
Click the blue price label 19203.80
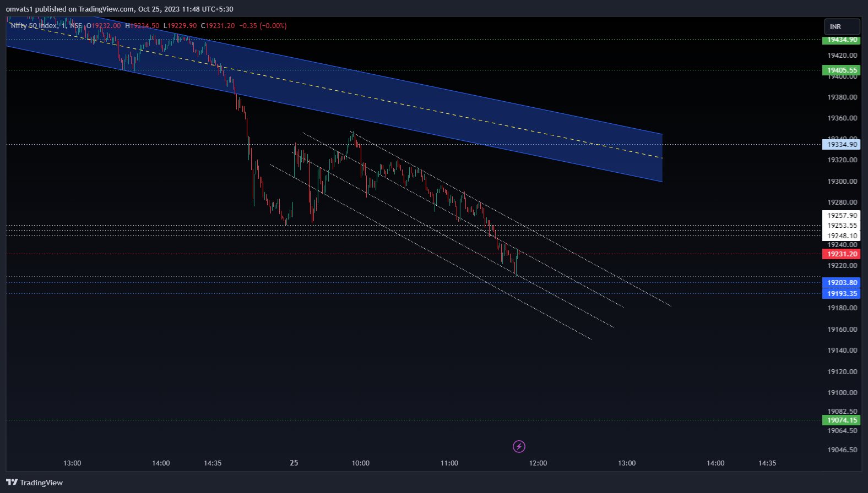[842, 283]
